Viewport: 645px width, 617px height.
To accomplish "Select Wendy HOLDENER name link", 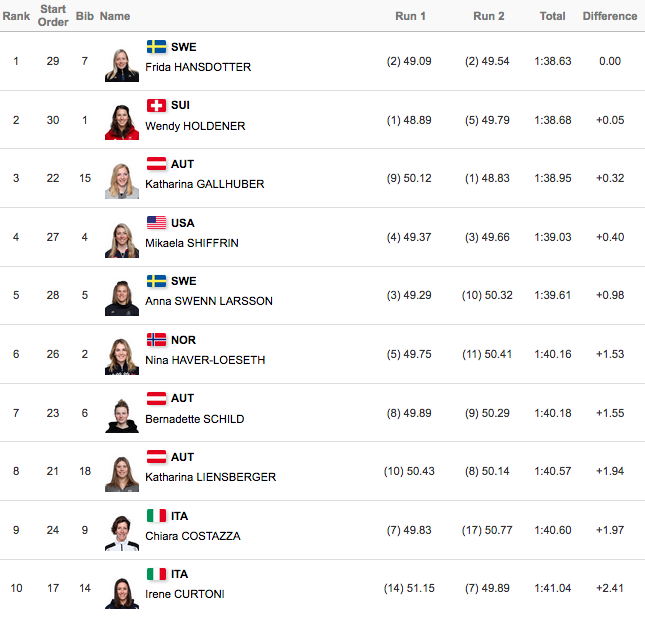I will click(x=195, y=126).
